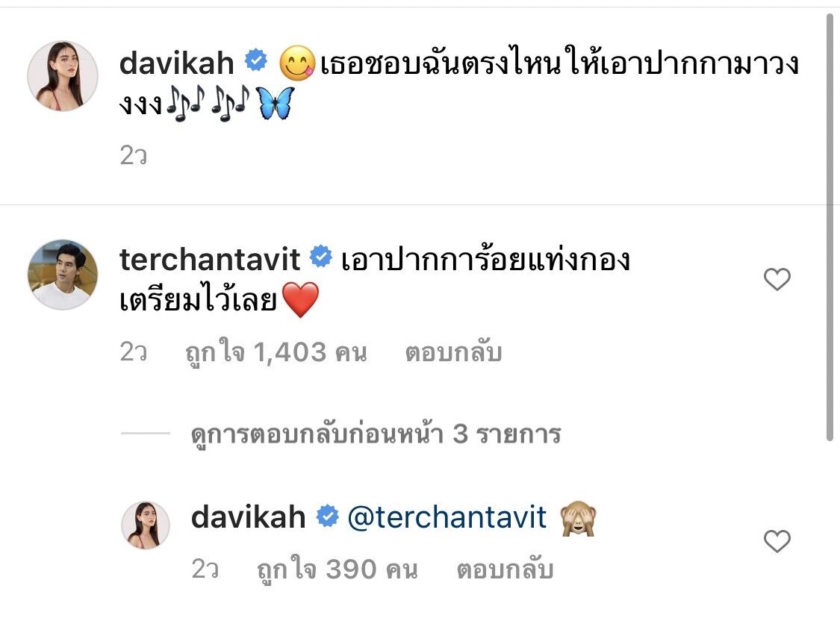Open terchantavit's profile picture
The width and height of the screenshot is (840, 618).
63,274
